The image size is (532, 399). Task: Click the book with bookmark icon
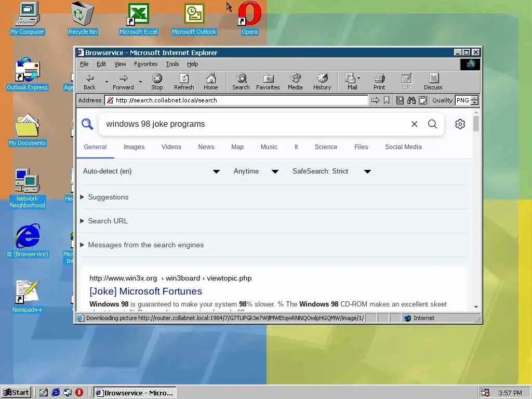tap(400, 100)
